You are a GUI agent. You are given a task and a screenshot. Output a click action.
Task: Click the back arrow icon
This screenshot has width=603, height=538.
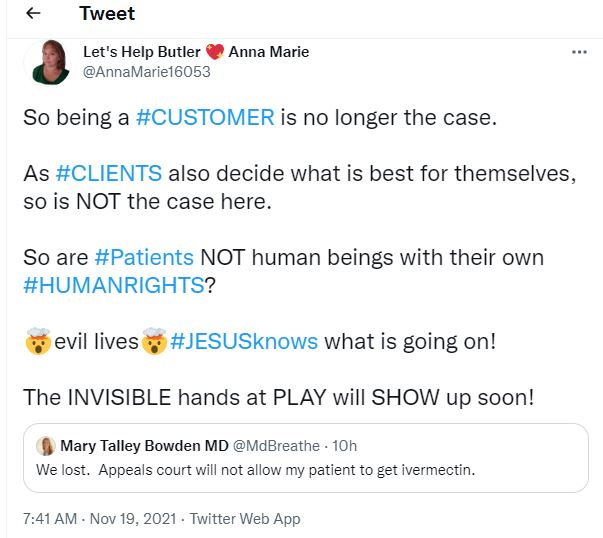33,14
